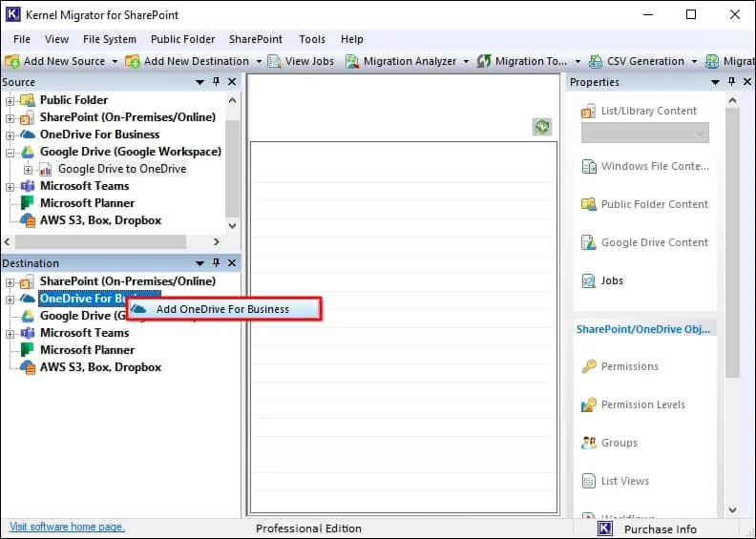Click the Jobs icon in Properties panel
Image resolution: width=756 pixels, height=539 pixels.
pos(589,280)
